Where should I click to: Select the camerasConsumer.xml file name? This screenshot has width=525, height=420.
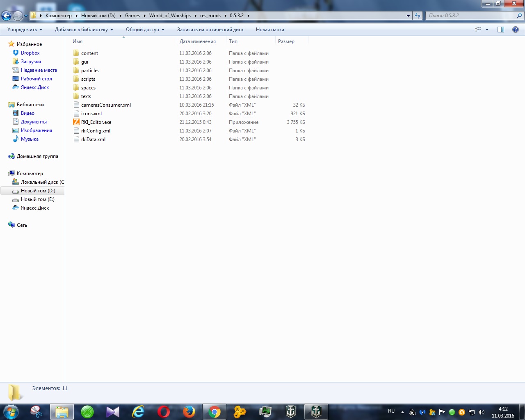coord(106,105)
